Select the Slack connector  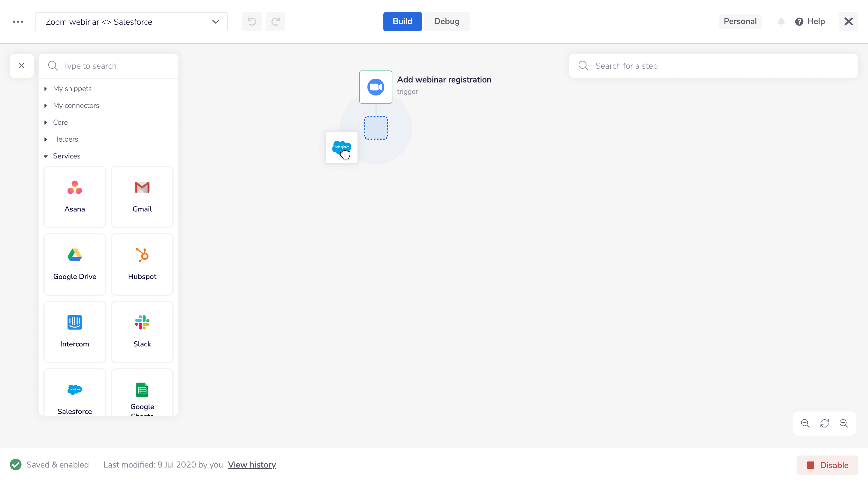tap(142, 332)
